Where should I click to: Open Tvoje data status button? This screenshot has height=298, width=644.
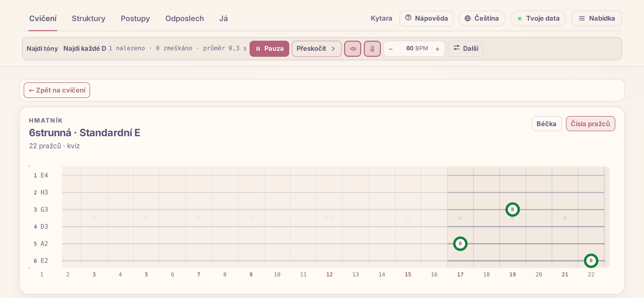click(x=539, y=18)
